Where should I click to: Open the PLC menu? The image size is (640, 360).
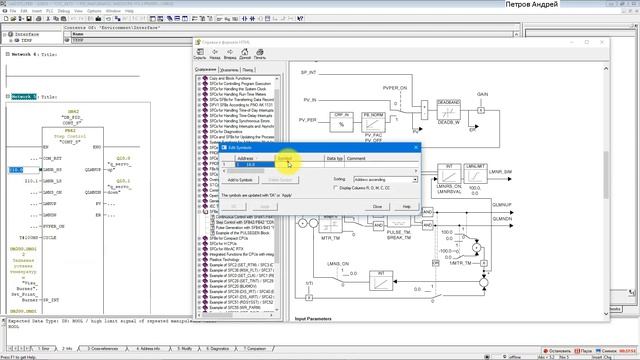pos(50,11)
